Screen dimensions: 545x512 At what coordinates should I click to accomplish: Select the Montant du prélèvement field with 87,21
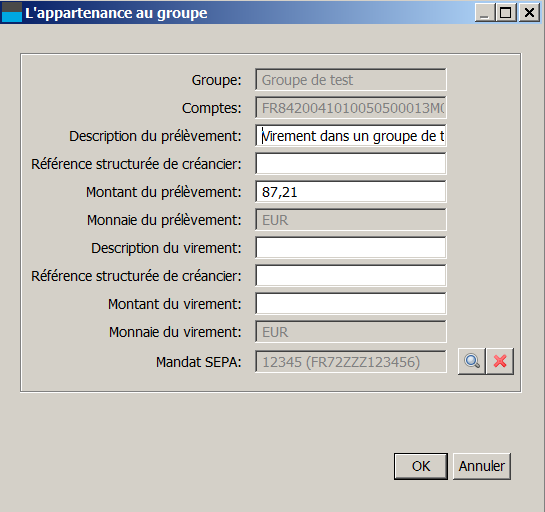pyautogui.click(x=351, y=192)
